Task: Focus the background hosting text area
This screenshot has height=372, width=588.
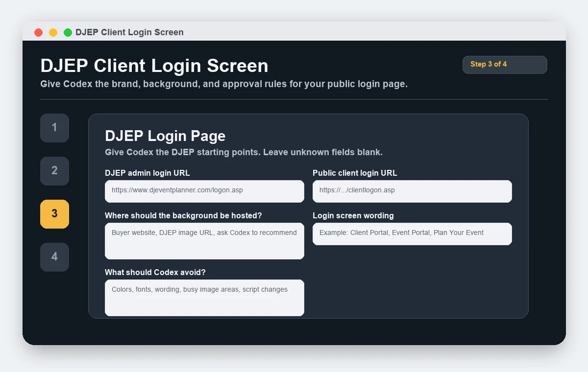Action: point(204,241)
